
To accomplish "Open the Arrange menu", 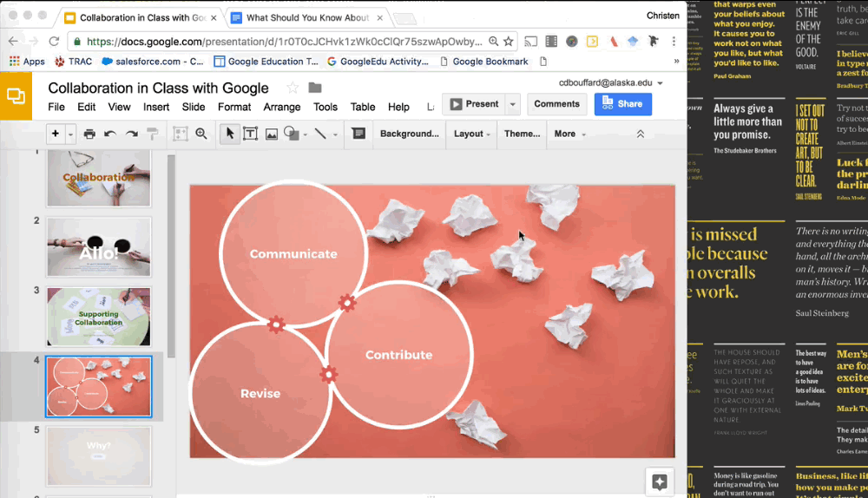I will [x=282, y=107].
